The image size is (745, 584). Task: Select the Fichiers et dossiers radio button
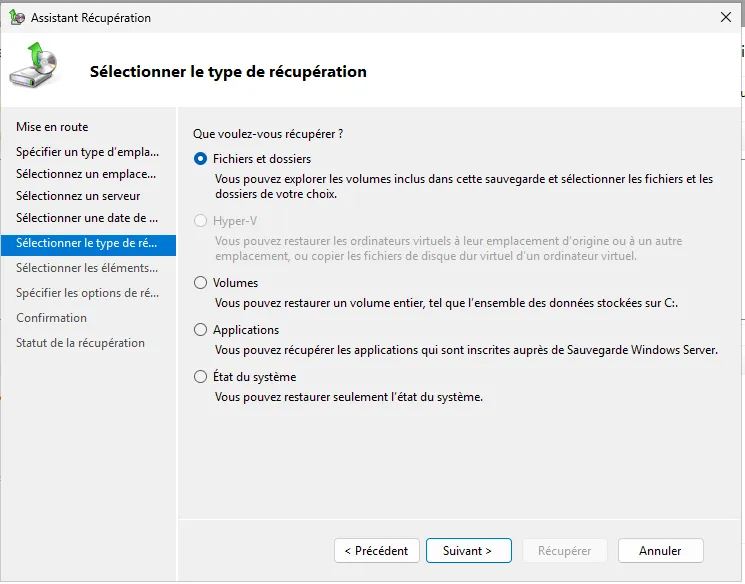tap(201, 159)
